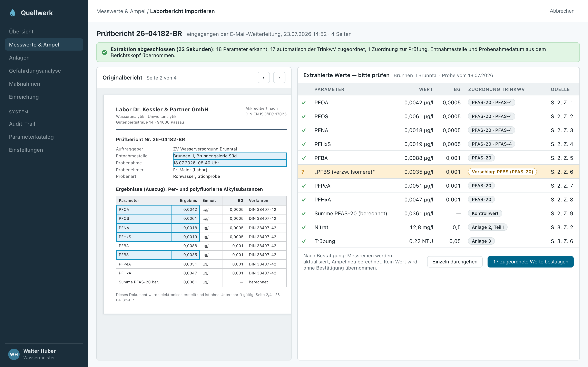Go to previous page of Originalbericht

pos(264,78)
